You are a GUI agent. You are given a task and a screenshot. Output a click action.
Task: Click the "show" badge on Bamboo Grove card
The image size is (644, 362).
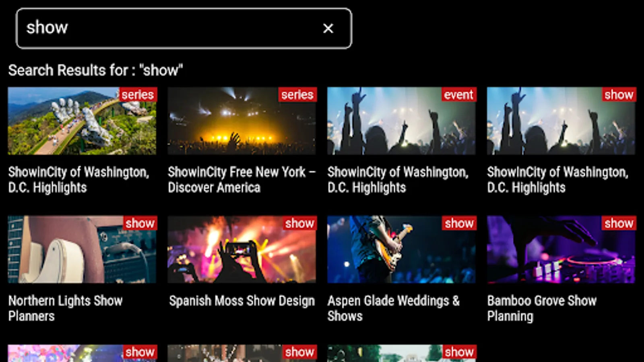(619, 223)
